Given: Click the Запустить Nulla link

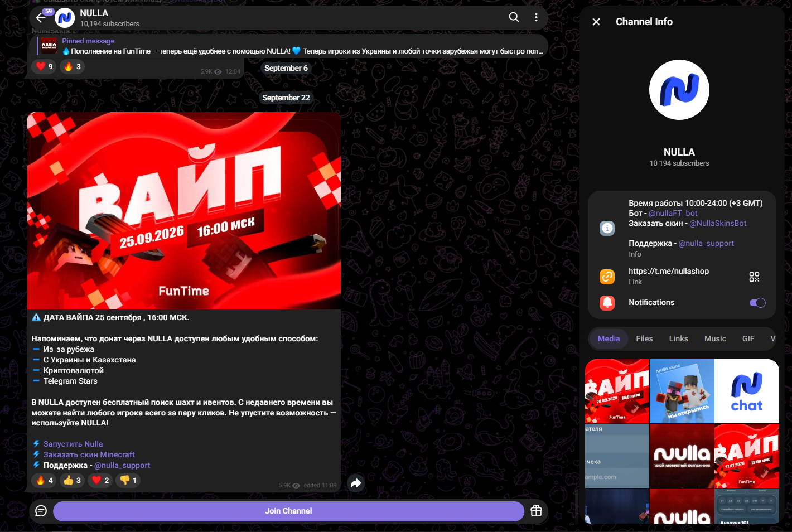Looking at the screenshot, I should [73, 444].
